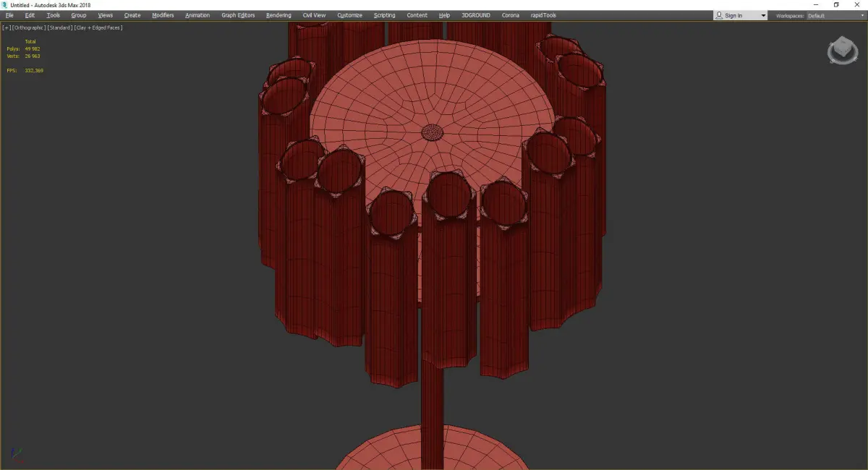This screenshot has height=470, width=868.
Task: Click the FPS statistic readout
Action: tap(25, 70)
